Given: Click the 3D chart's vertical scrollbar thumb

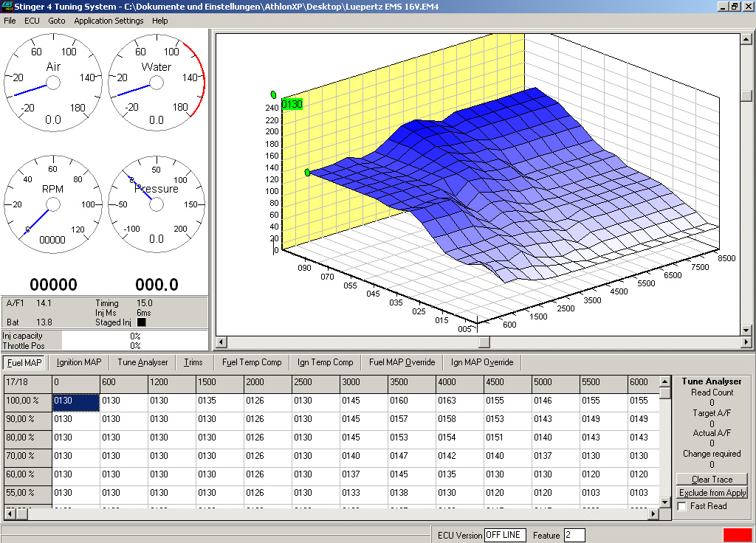Looking at the screenshot, I should [746, 96].
